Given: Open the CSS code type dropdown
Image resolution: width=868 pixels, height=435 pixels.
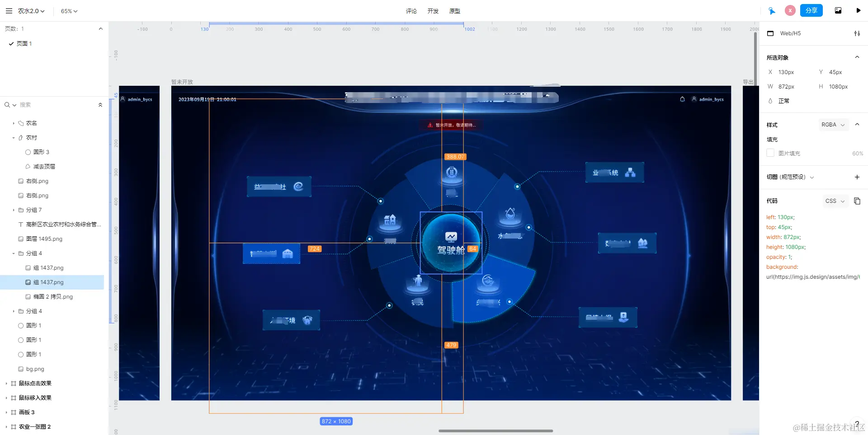Looking at the screenshot, I should (835, 201).
